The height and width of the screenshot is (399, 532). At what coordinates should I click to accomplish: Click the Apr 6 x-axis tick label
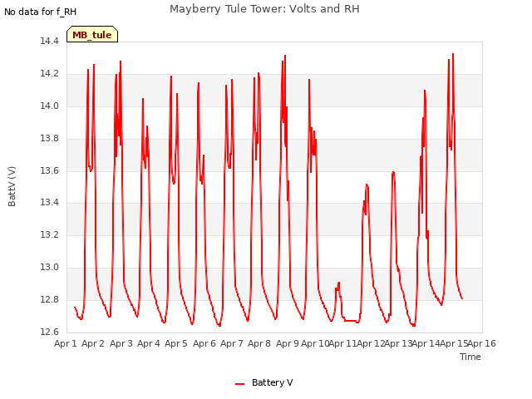[x=204, y=343]
